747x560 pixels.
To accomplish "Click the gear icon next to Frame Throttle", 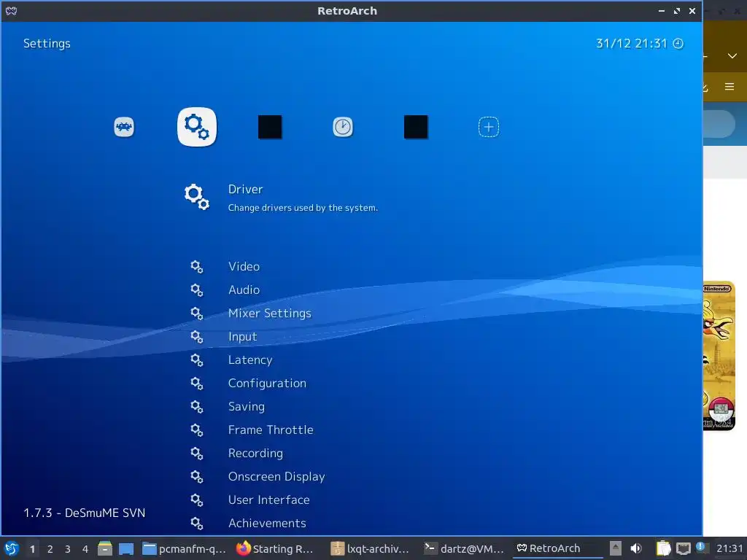I will click(x=197, y=430).
